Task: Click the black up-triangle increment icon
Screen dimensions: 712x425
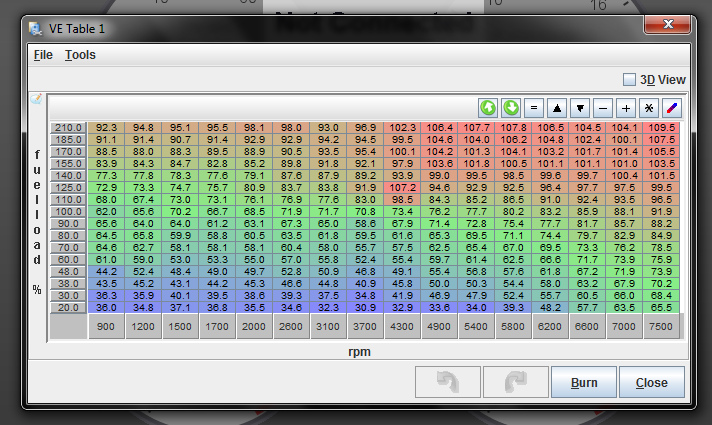Action: pyautogui.click(x=557, y=107)
